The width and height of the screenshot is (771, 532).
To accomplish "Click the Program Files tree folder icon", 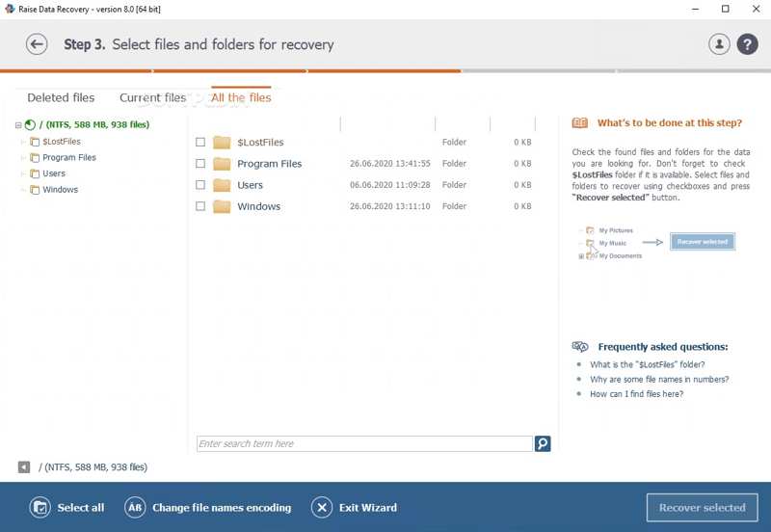I will coord(35,158).
